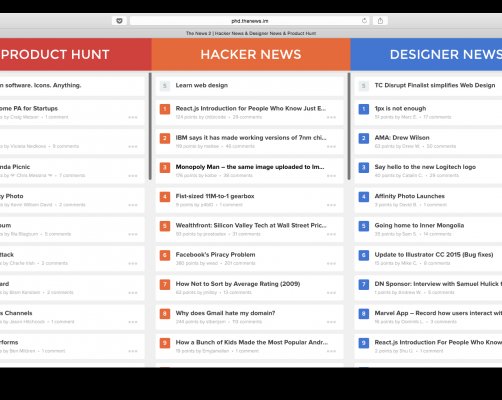The image size is (502, 400).
Task: Open the Affinity Photo Launches story
Action: pyautogui.click(x=409, y=196)
